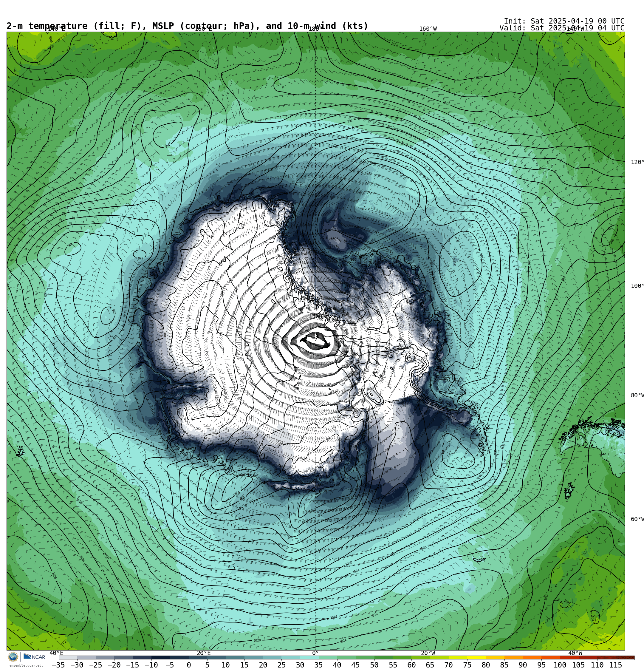
Task: Pick the colorbar swatch between 50 and 55
Action: point(384,657)
